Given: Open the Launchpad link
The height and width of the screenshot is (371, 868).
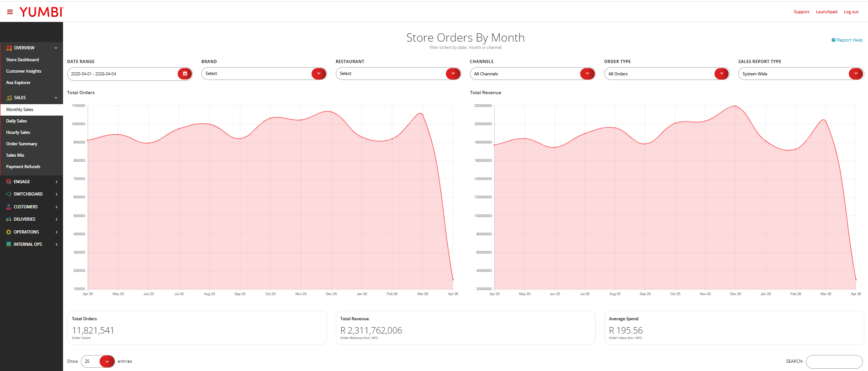Looking at the screenshot, I should click(x=826, y=12).
